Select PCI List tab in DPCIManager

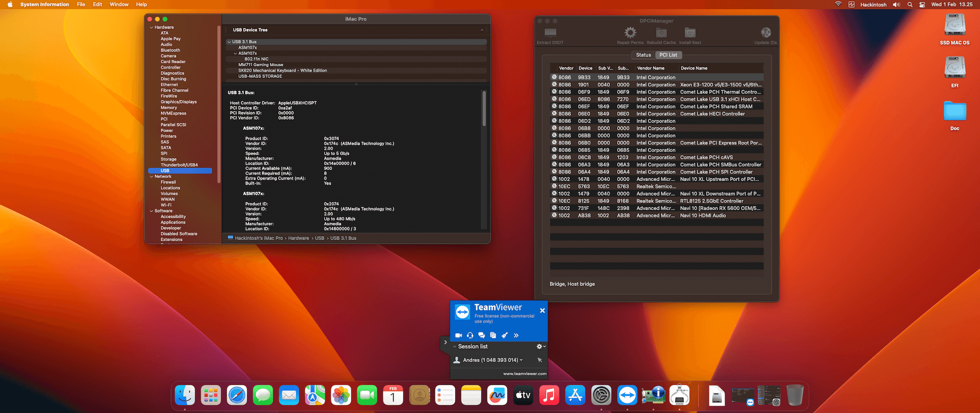point(668,55)
